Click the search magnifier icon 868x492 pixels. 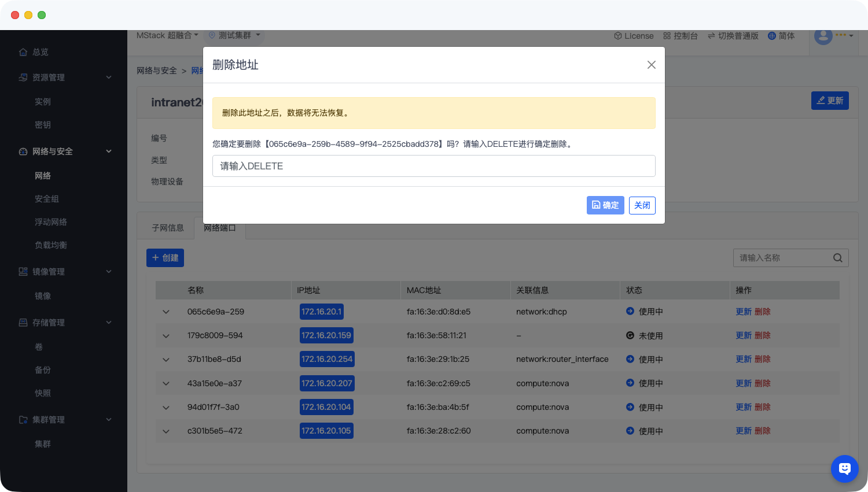click(837, 258)
